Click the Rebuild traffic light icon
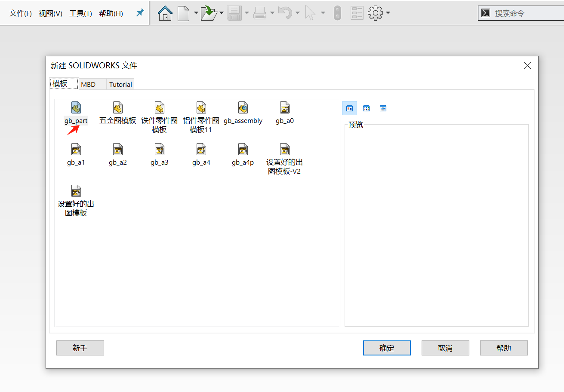Screen dimensions: 564x392 click(x=337, y=13)
